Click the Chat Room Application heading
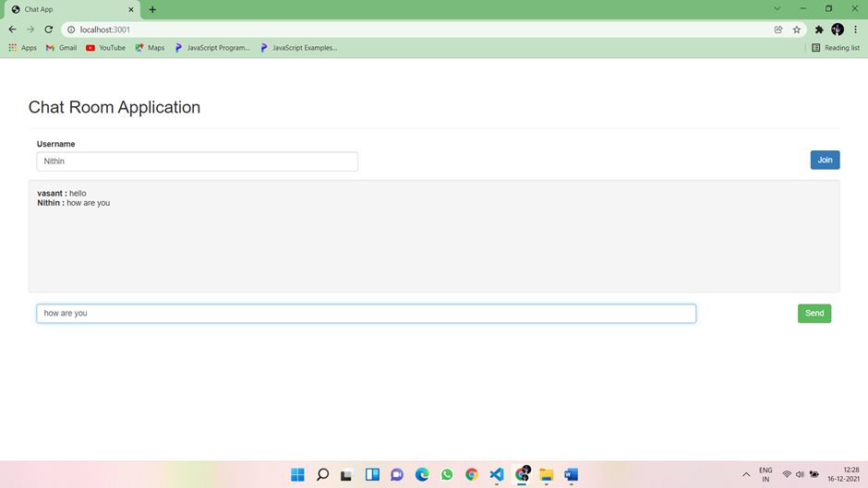Viewport: 868px width, 488px height. tap(115, 107)
